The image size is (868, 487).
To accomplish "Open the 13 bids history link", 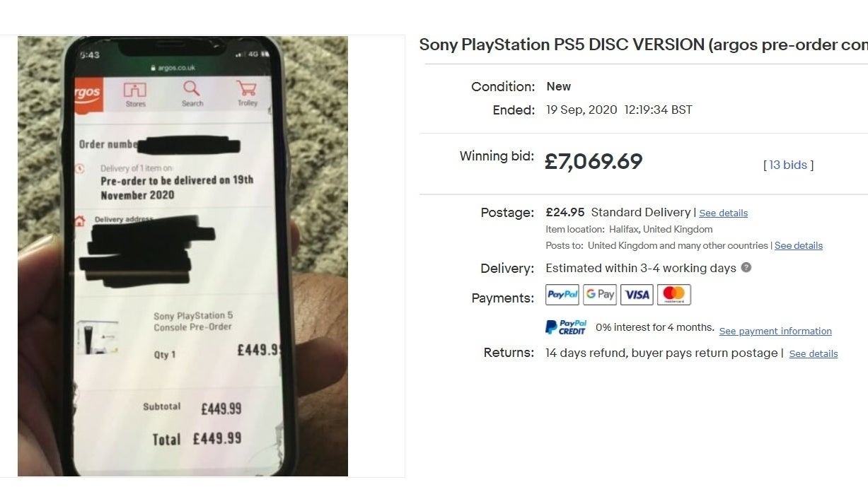I will 788,165.
